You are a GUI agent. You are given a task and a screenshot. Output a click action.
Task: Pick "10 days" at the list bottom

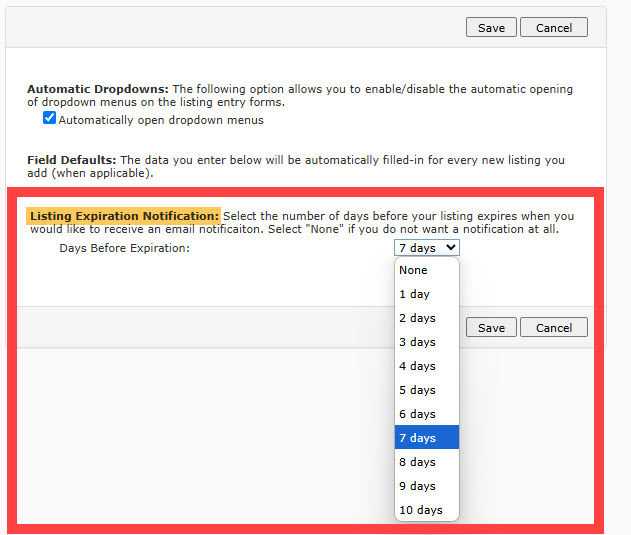coord(420,510)
